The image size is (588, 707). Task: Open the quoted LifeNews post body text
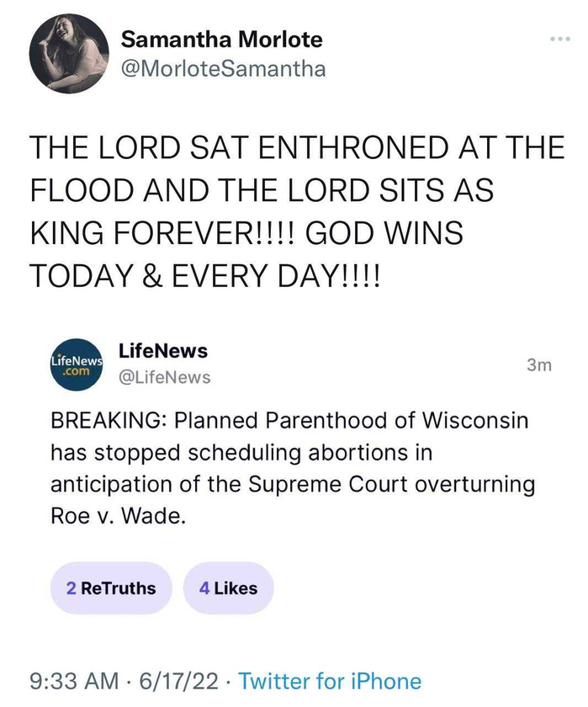click(293, 468)
